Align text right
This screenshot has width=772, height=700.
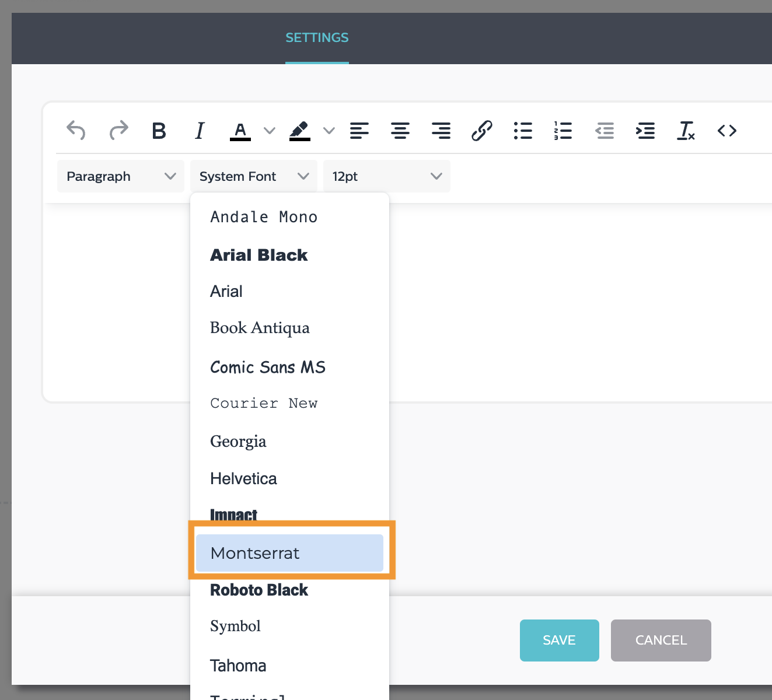click(441, 131)
